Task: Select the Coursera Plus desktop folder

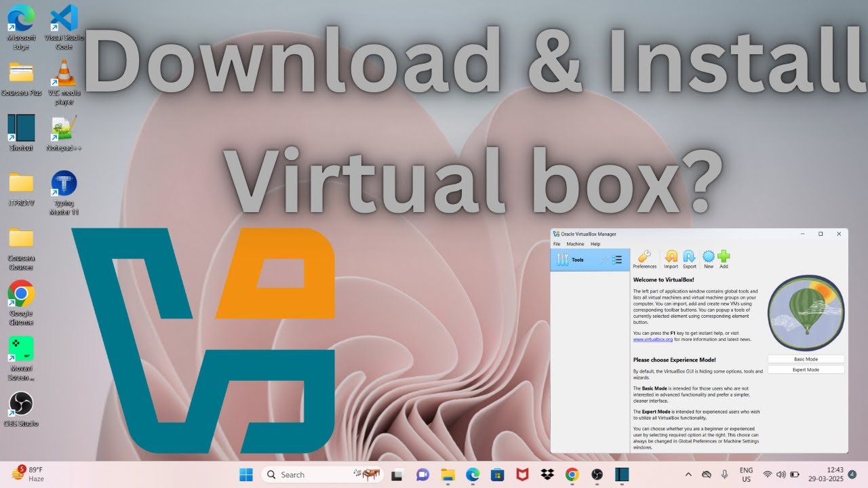Action: [x=21, y=79]
